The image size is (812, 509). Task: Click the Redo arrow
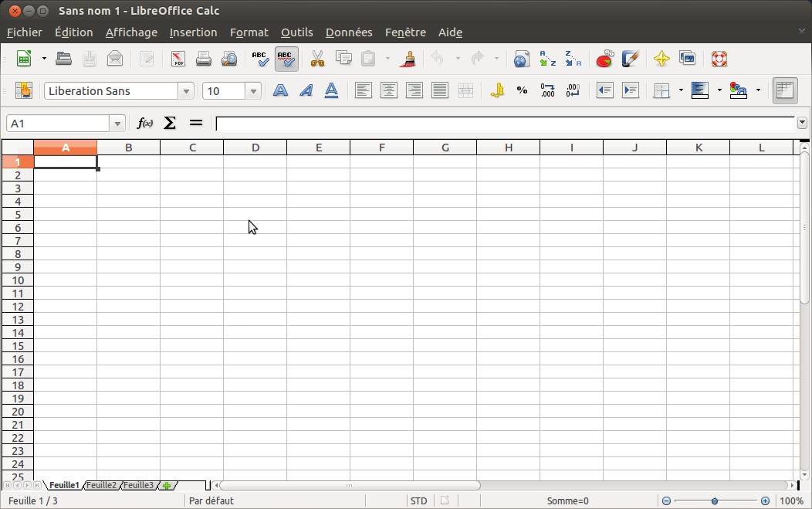click(x=478, y=59)
